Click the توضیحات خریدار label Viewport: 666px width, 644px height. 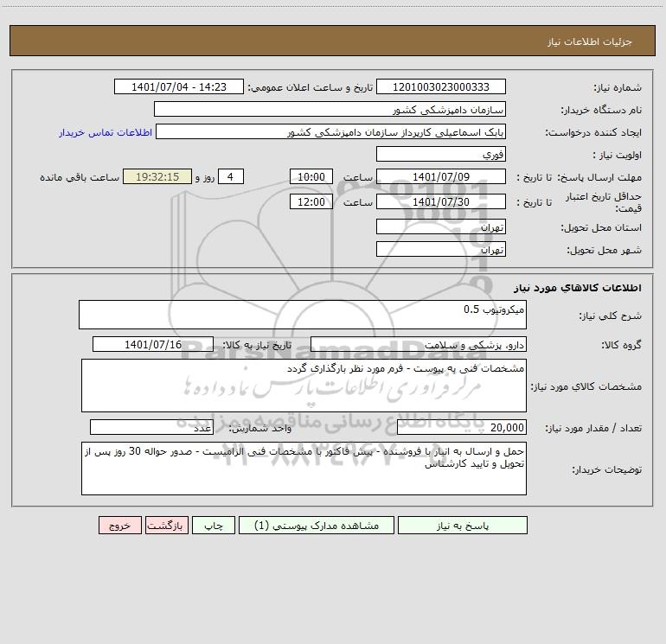[x=607, y=470]
